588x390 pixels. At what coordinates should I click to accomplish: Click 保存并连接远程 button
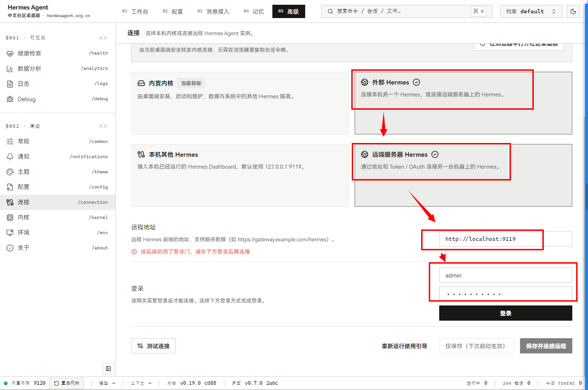point(546,346)
